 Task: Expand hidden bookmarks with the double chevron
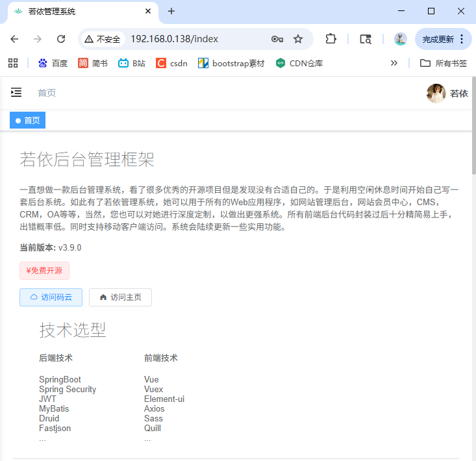[x=394, y=63]
